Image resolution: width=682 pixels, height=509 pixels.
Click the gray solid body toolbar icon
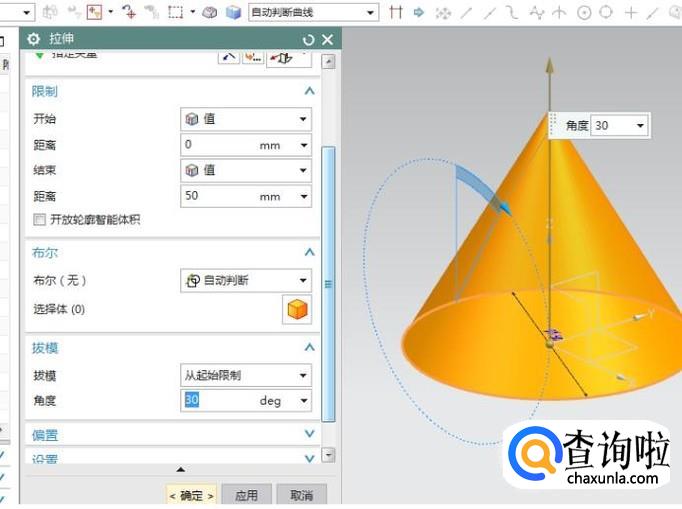210,13
